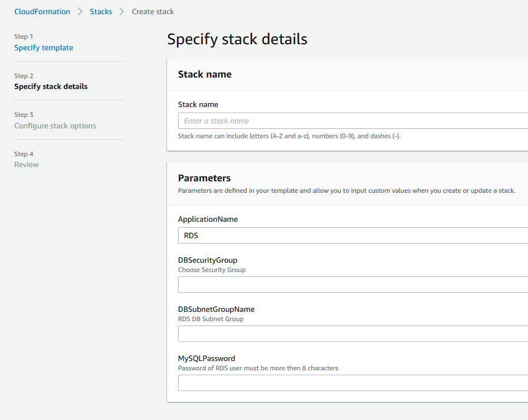The height and width of the screenshot is (420, 528).
Task: Click the Stack name panel heading
Action: pos(205,74)
